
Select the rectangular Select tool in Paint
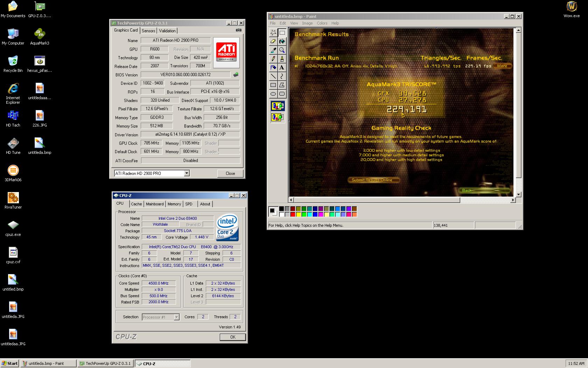pos(282,33)
